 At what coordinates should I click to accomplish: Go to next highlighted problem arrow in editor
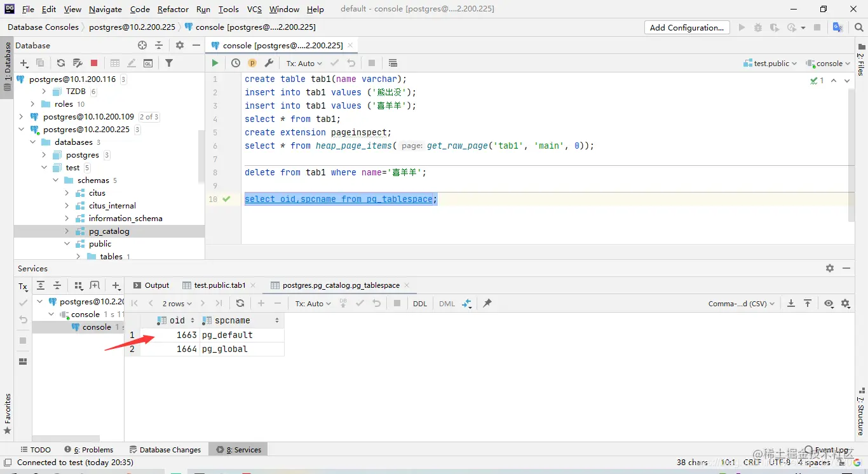[x=848, y=80]
